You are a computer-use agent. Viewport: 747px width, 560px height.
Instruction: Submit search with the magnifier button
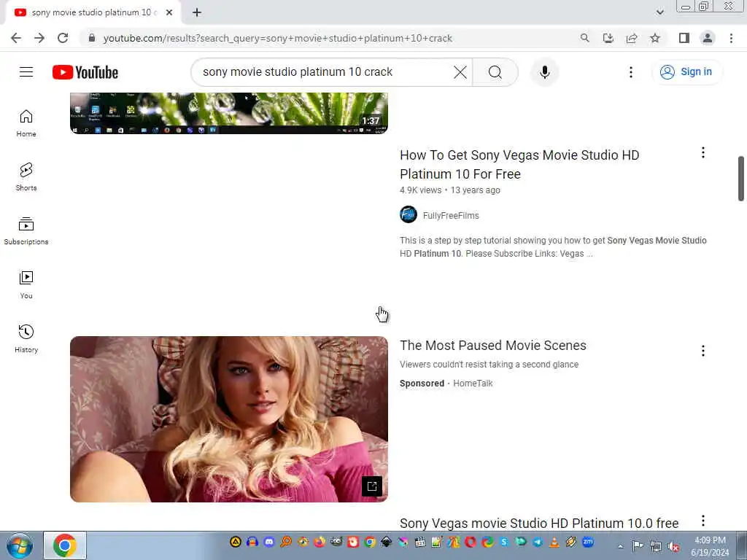(495, 72)
